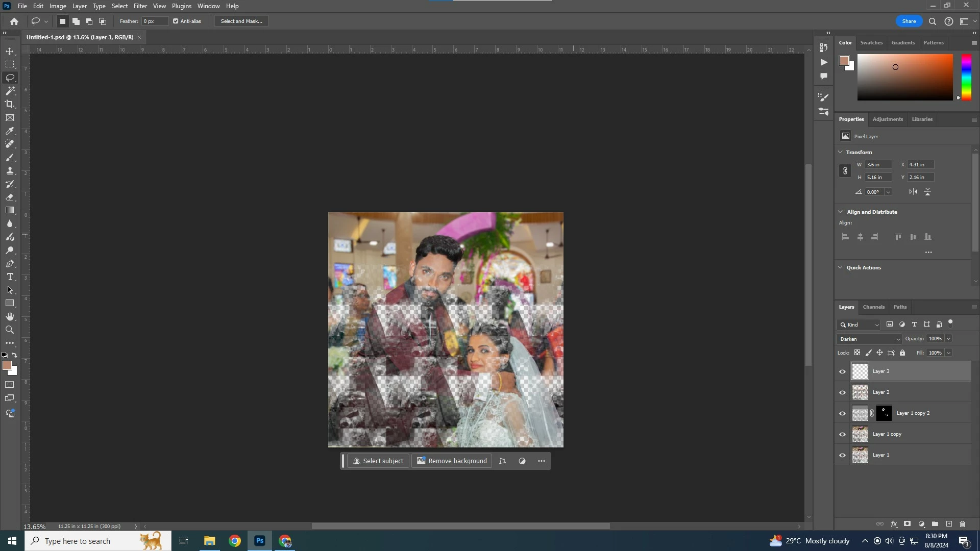Image resolution: width=980 pixels, height=551 pixels.
Task: Open the layer Opacity dropdown arrow
Action: (948, 339)
